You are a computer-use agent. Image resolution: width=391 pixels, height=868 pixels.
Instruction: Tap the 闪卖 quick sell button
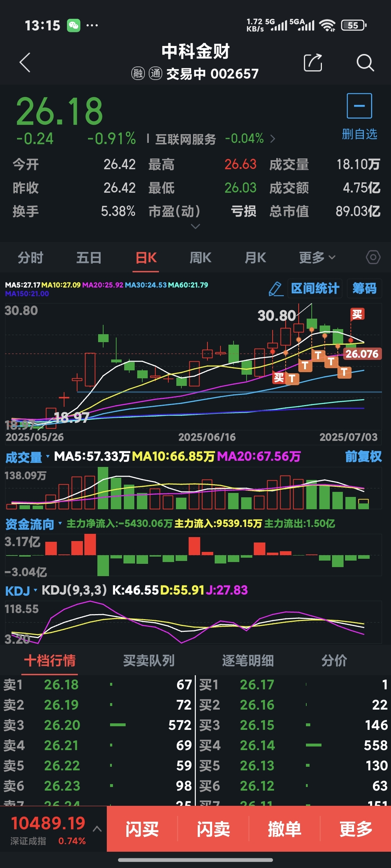213,829
